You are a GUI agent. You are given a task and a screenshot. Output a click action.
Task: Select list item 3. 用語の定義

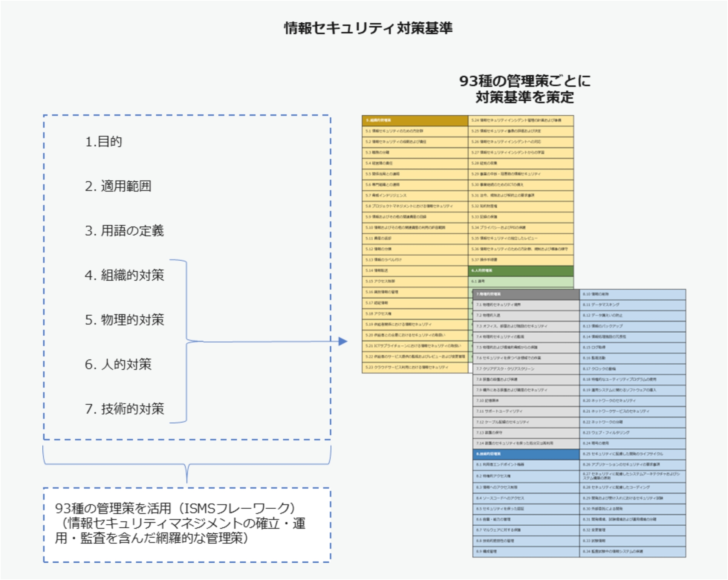point(124,231)
